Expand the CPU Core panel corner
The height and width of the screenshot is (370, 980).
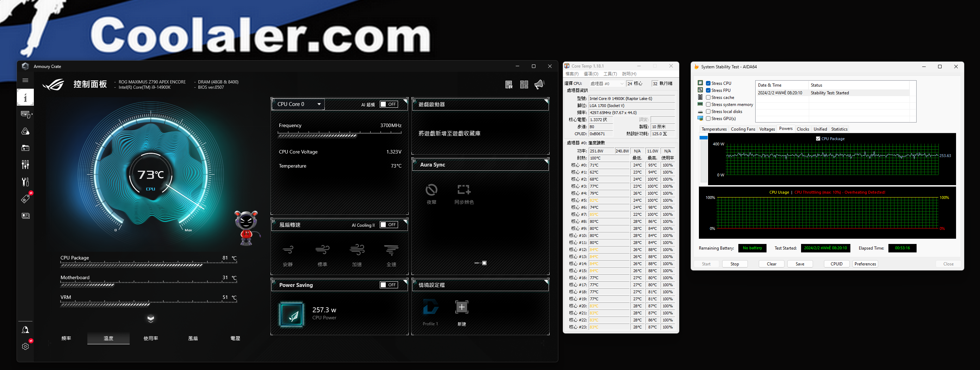[x=405, y=101]
